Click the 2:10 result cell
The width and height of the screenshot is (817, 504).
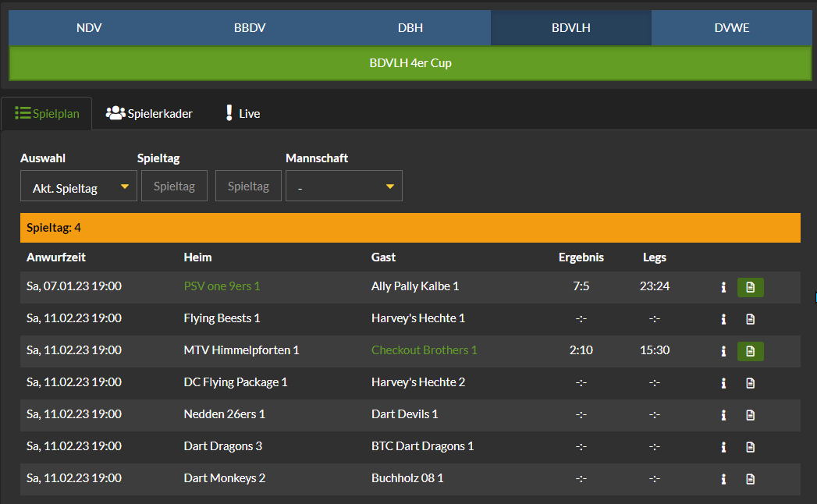click(581, 350)
